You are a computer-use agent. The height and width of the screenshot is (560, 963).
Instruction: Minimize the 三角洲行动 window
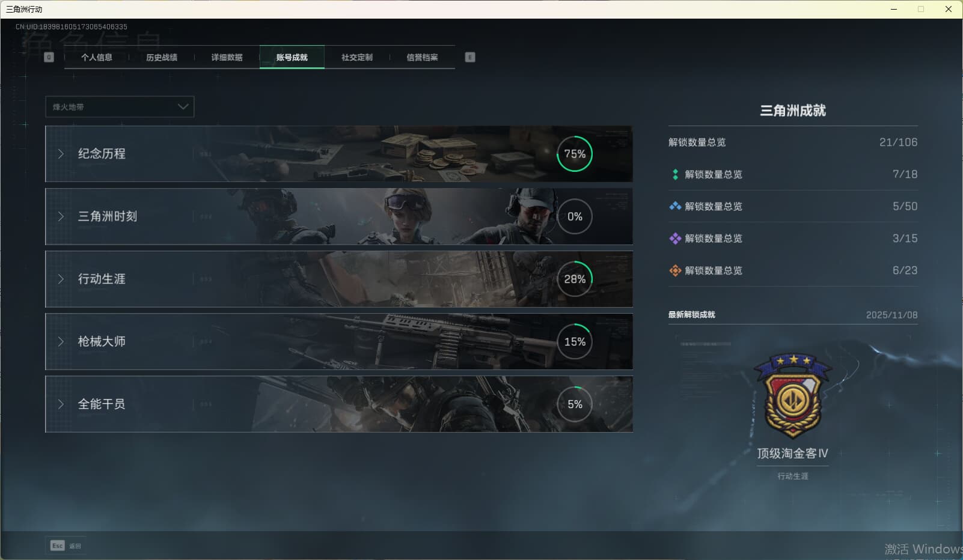tap(894, 9)
